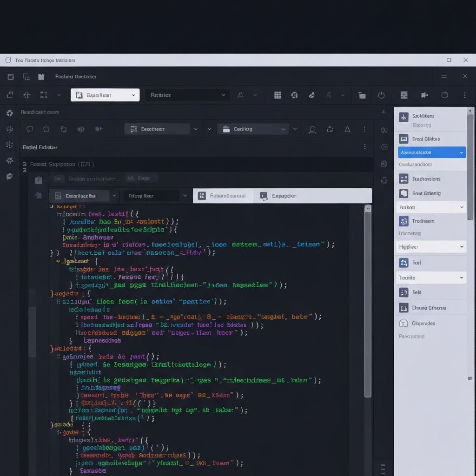Click the speaker icon in the secondary toolbar
476x476 pixels.
pos(80,129)
